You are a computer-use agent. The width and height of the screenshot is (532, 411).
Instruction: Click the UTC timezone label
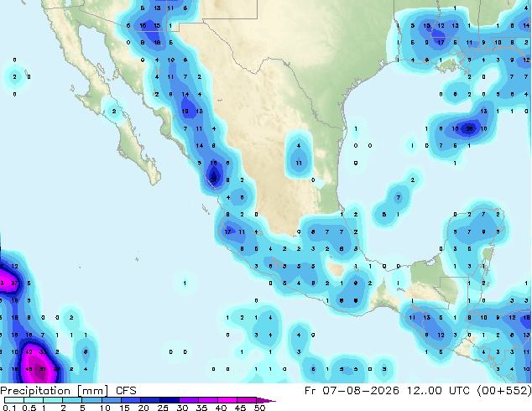coord(459,391)
